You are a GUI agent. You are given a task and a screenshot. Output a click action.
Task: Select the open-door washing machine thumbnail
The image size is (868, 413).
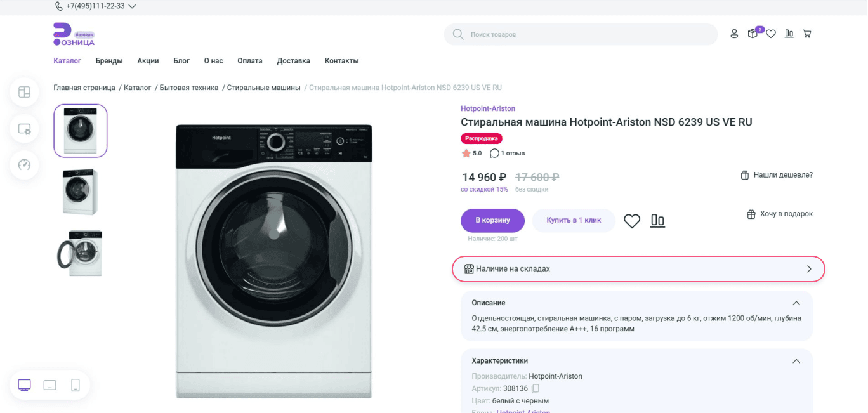tap(81, 252)
